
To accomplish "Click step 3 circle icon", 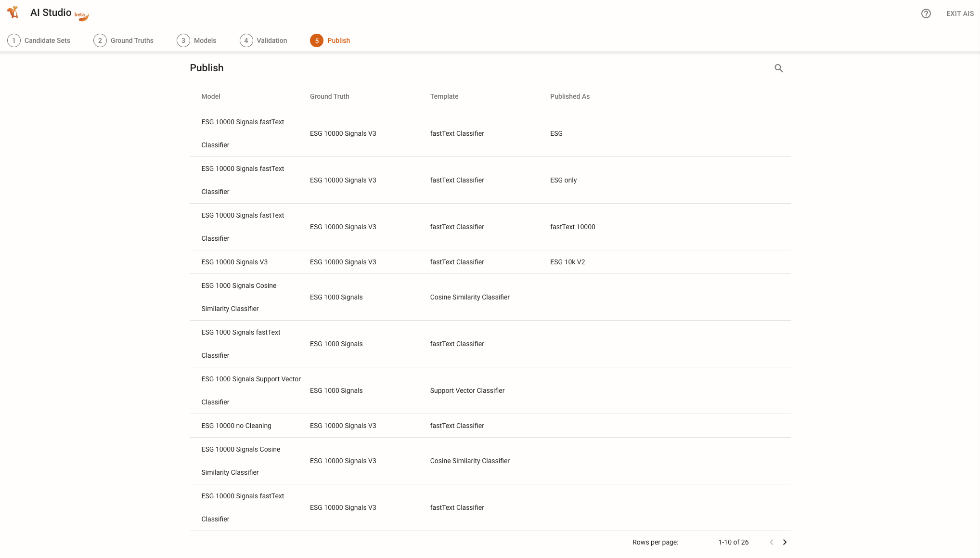I will 183,40.
